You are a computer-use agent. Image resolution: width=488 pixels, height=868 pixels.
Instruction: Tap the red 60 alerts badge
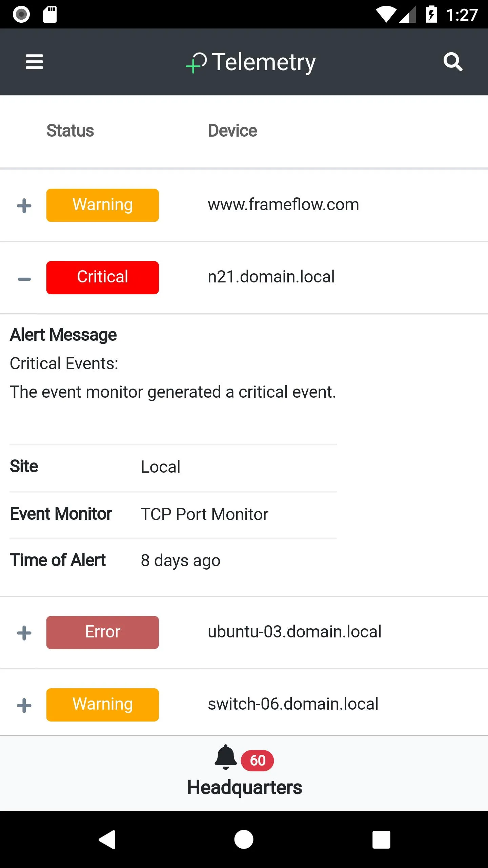coord(257,761)
